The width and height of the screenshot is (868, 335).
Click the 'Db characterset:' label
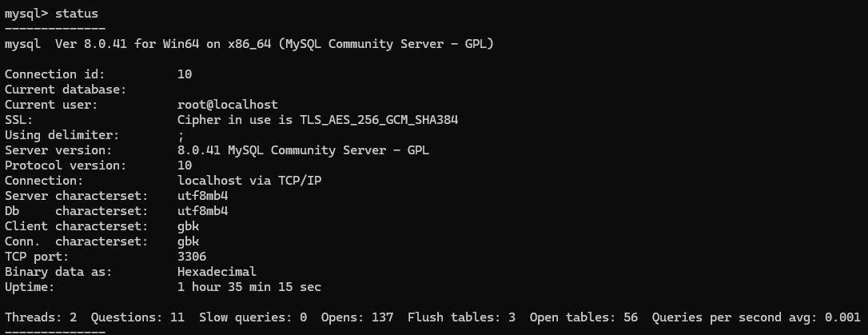tap(76, 211)
